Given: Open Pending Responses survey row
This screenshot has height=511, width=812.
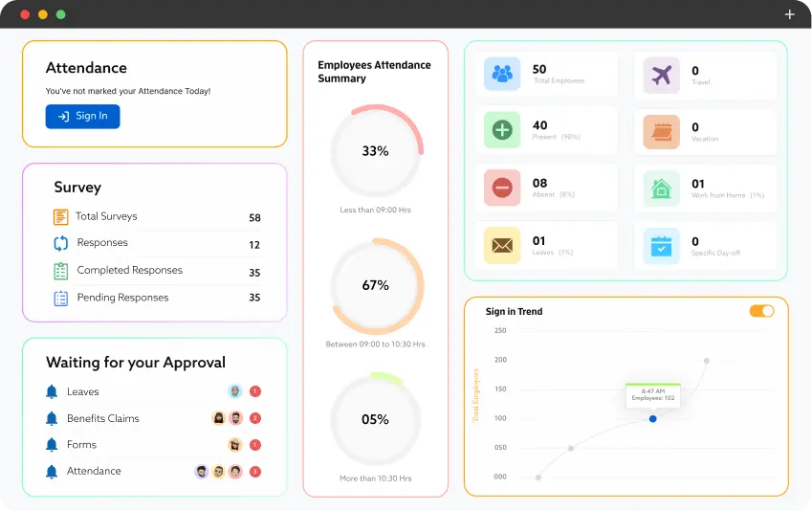Looking at the screenshot, I should [122, 298].
